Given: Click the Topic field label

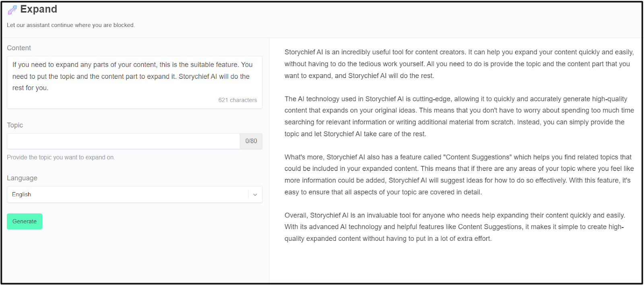Looking at the screenshot, I should pos(15,125).
